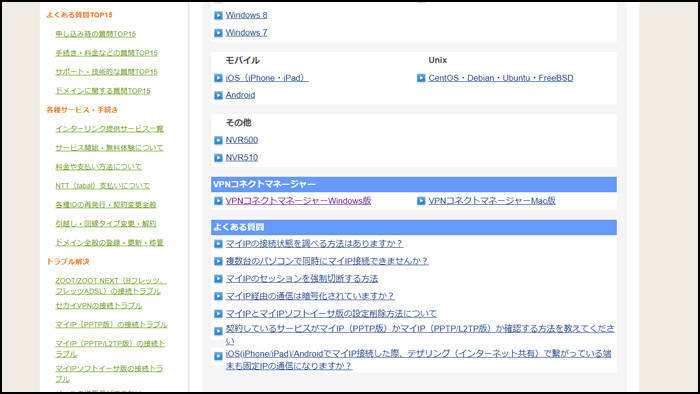Open 各種IDの再発行・契約変更全般 sidebar link
Viewport: 700px width, 394px height.
click(x=106, y=205)
